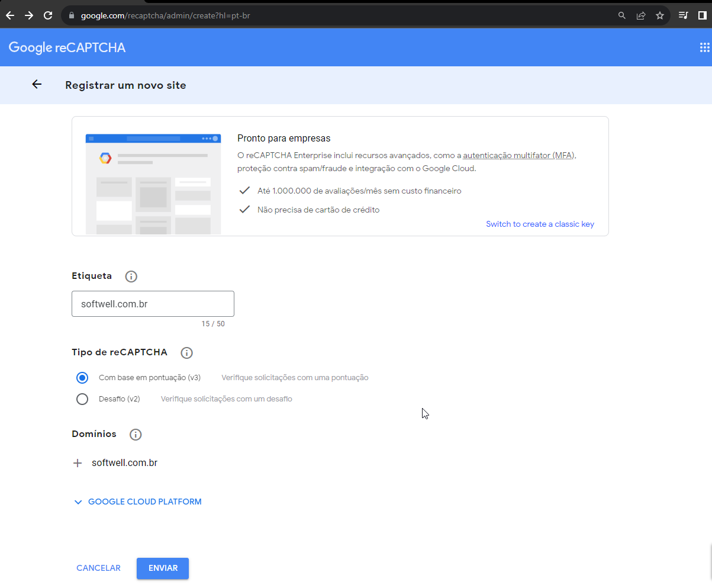This screenshot has width=712, height=588.
Task: Bookmark the page using the star icon
Action: click(x=660, y=15)
